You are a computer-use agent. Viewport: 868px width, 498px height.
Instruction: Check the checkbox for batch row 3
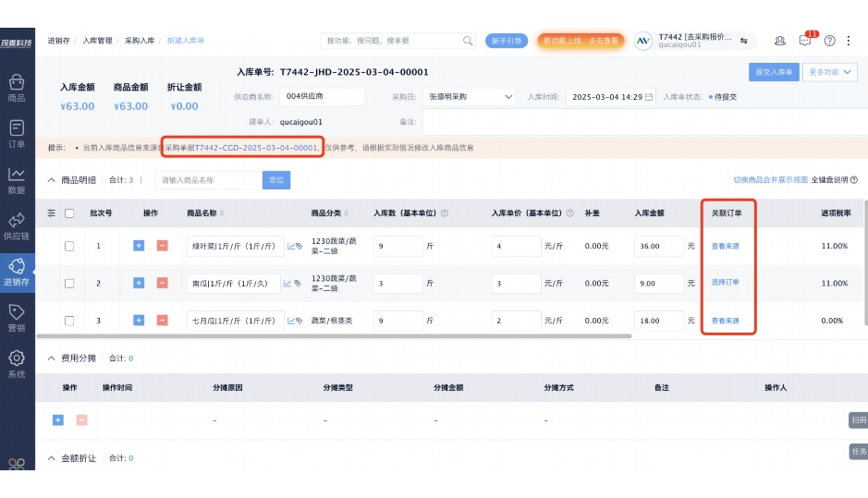point(69,321)
